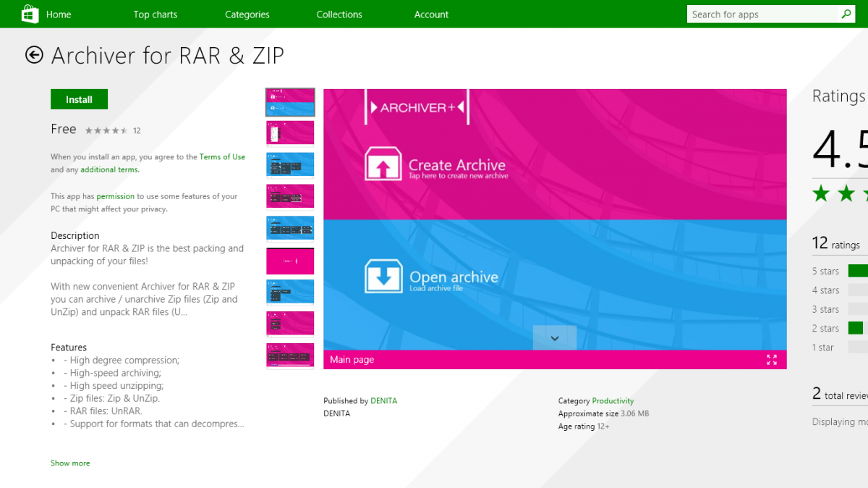Select the fifth screenshot thumbnail

tap(290, 228)
